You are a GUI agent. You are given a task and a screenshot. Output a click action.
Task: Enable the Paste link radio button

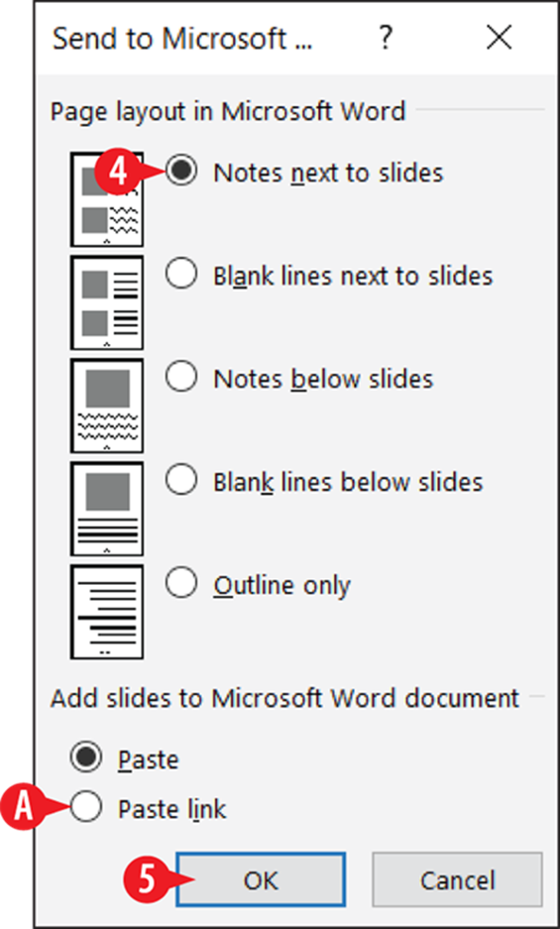(86, 807)
